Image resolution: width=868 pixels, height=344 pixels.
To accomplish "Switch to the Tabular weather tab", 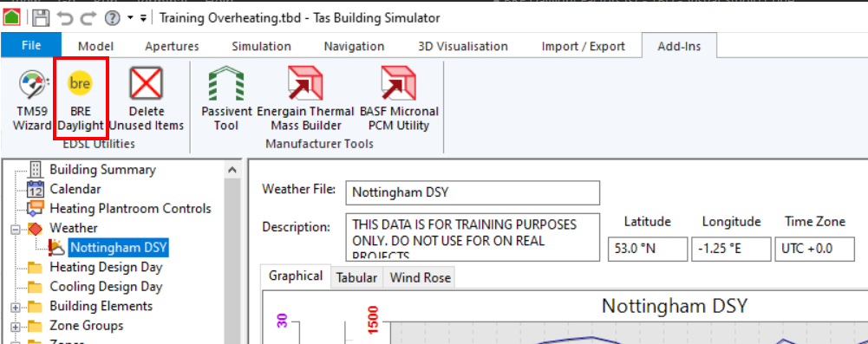I will [356, 277].
